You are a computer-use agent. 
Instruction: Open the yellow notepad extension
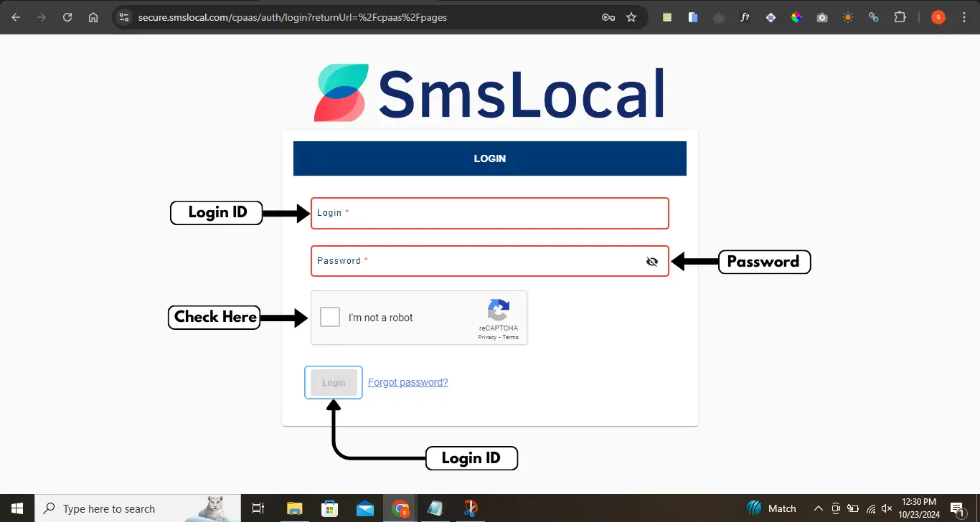click(x=667, y=17)
